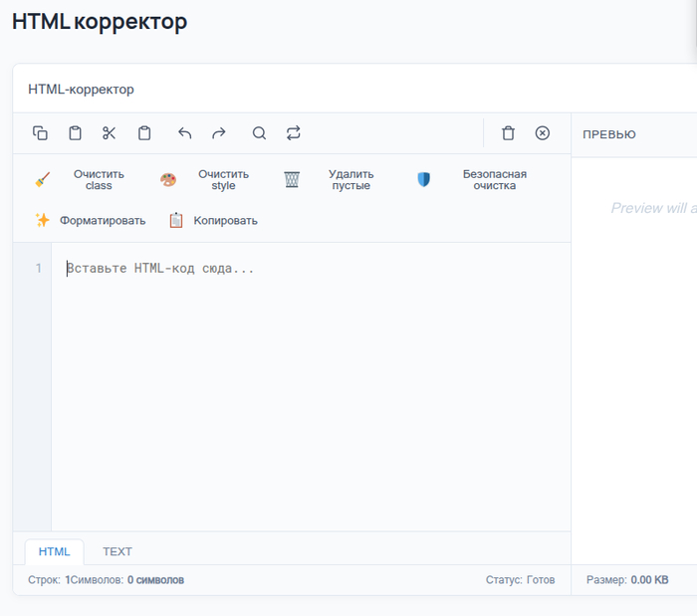This screenshot has height=616, width=697.
Task: Click the clipboard icon beside Копировать
Action: [x=176, y=220]
